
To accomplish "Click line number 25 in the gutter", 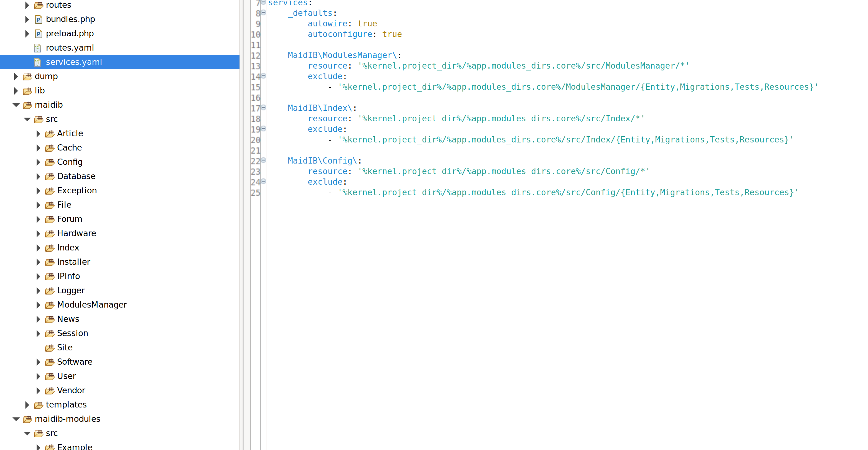I will coord(255,193).
